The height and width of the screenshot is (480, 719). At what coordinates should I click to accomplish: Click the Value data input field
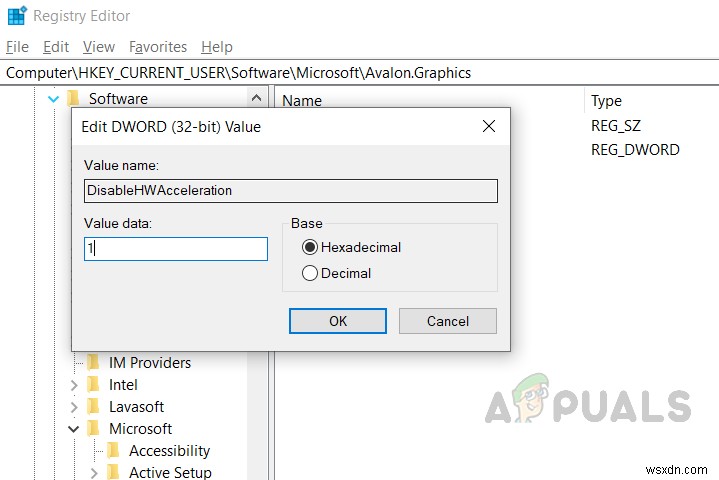tap(176, 249)
